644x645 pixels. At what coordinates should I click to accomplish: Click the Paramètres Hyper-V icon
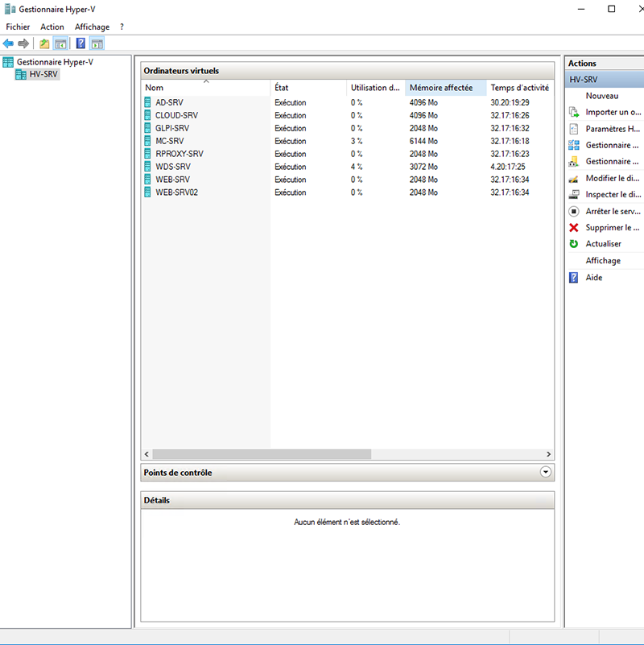click(x=574, y=129)
